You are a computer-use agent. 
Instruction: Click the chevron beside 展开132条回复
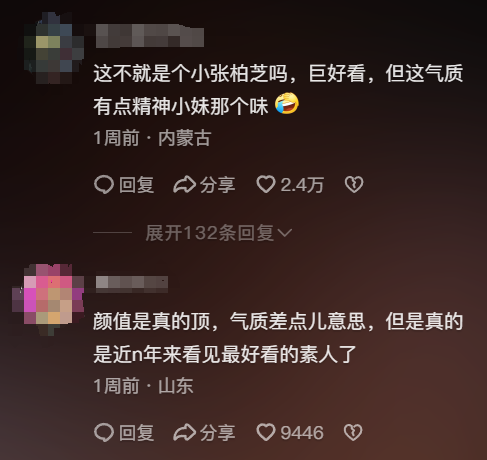[285, 233]
